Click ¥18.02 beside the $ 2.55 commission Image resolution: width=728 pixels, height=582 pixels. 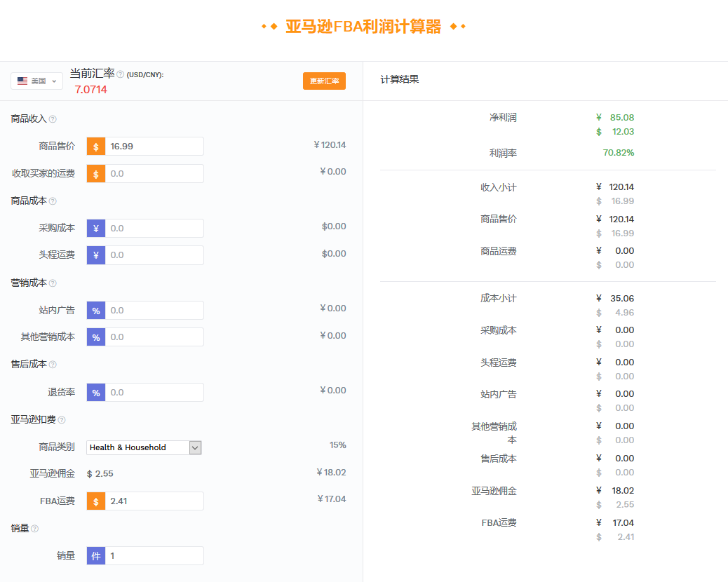(x=331, y=473)
